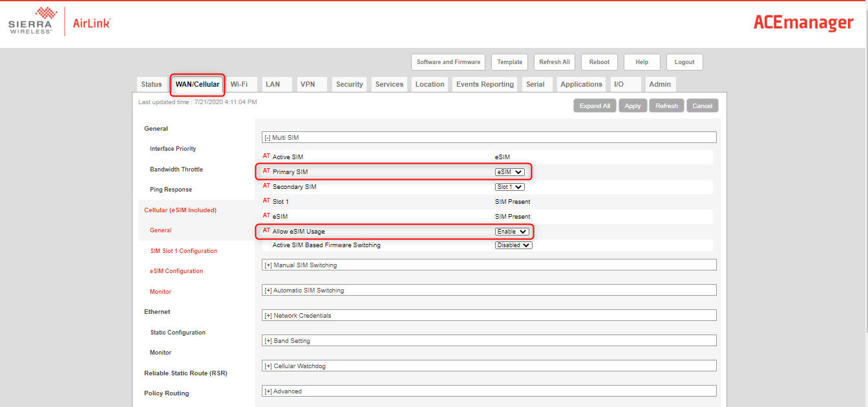868x407 pixels.
Task: Click the AT icon beside Primary SIM
Action: click(266, 171)
